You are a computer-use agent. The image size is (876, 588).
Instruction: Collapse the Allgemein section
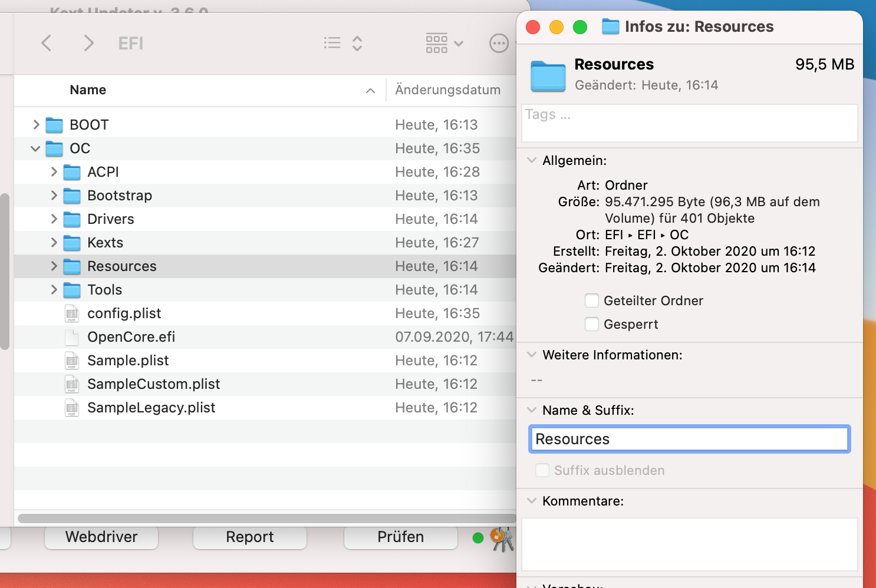click(532, 160)
